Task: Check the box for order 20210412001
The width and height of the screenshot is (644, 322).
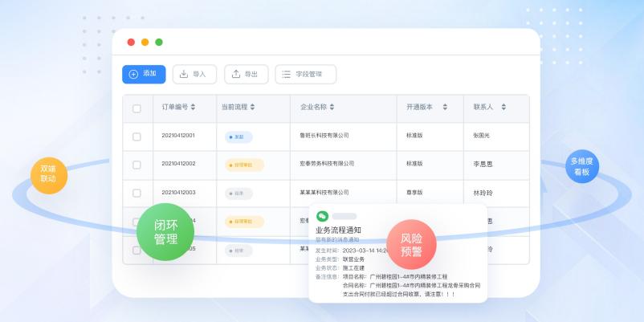Action: pyautogui.click(x=137, y=136)
